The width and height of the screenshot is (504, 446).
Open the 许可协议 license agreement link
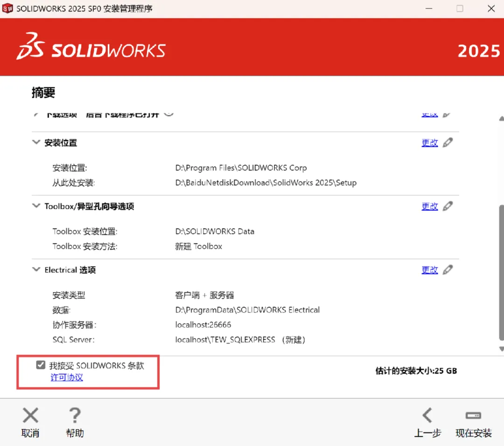pyautogui.click(x=67, y=377)
